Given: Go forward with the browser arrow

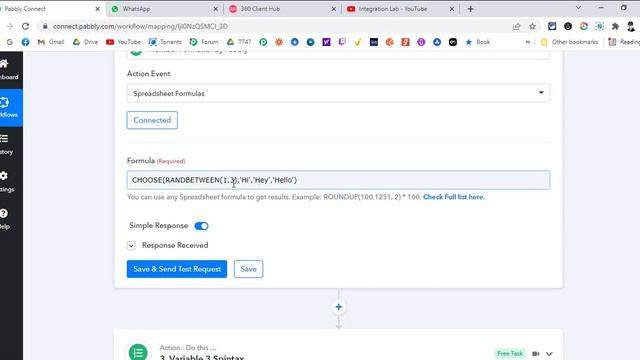Looking at the screenshot, I should (x=9, y=26).
